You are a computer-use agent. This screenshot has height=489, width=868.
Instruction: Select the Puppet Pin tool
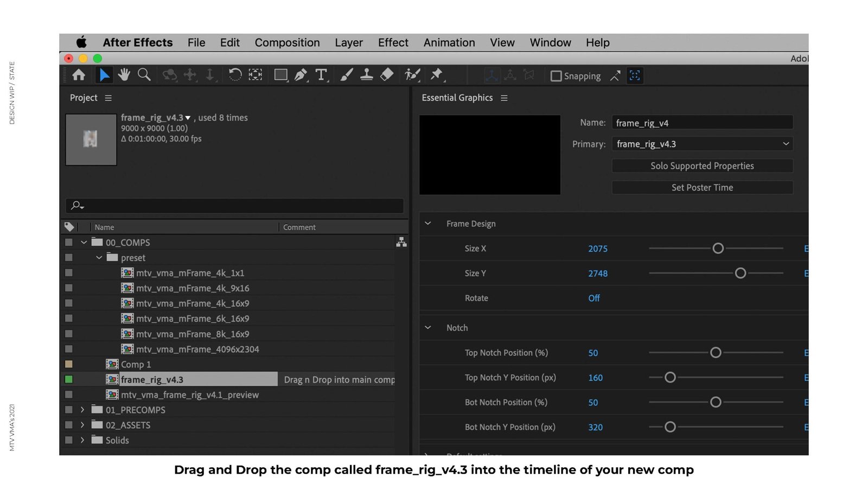pos(437,75)
